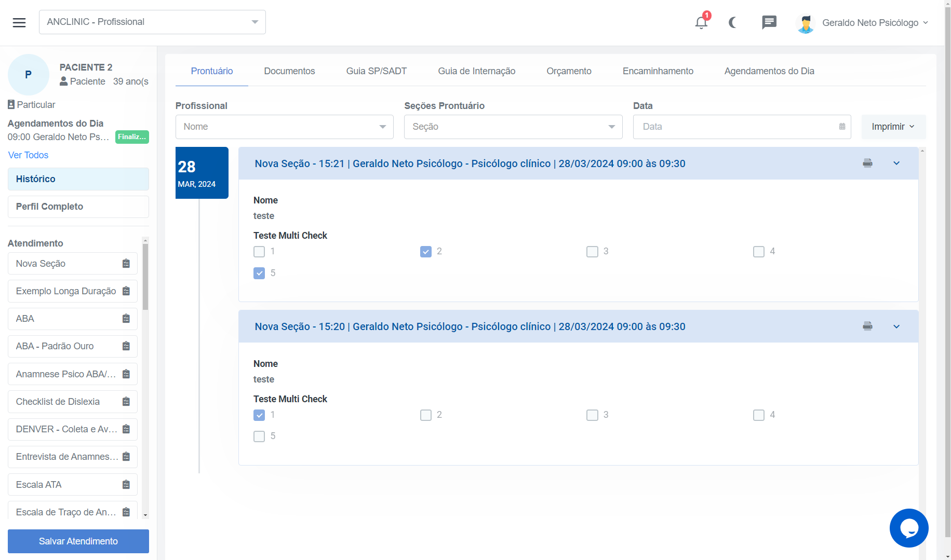Toggle checkbox 4 in 15:21 section

pos(759,252)
